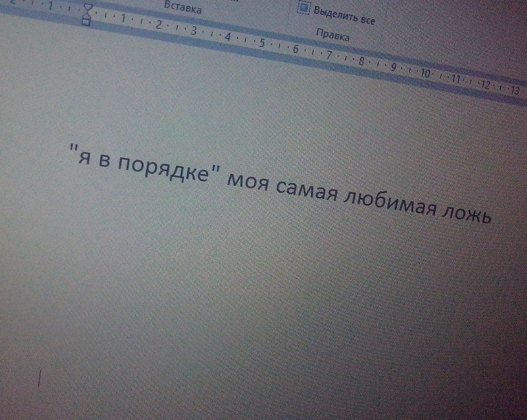
Task: Click the word "ложь" at the line end
Action: tap(467, 215)
